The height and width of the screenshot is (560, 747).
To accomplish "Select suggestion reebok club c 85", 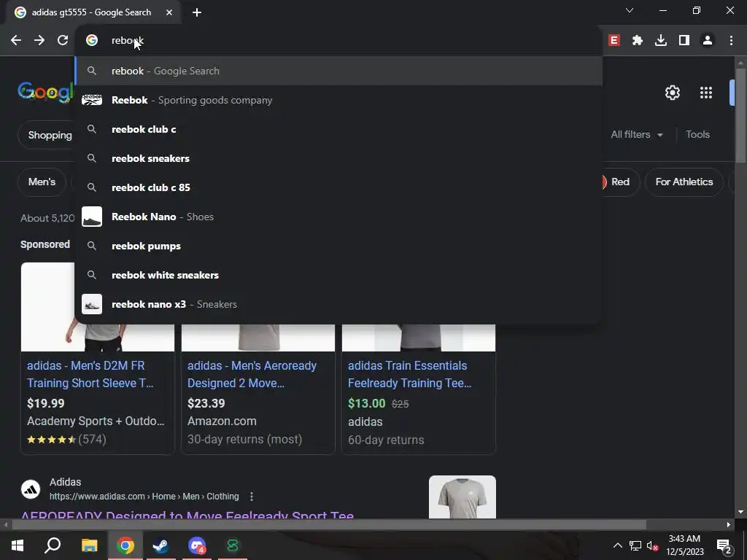I will [338, 187].
